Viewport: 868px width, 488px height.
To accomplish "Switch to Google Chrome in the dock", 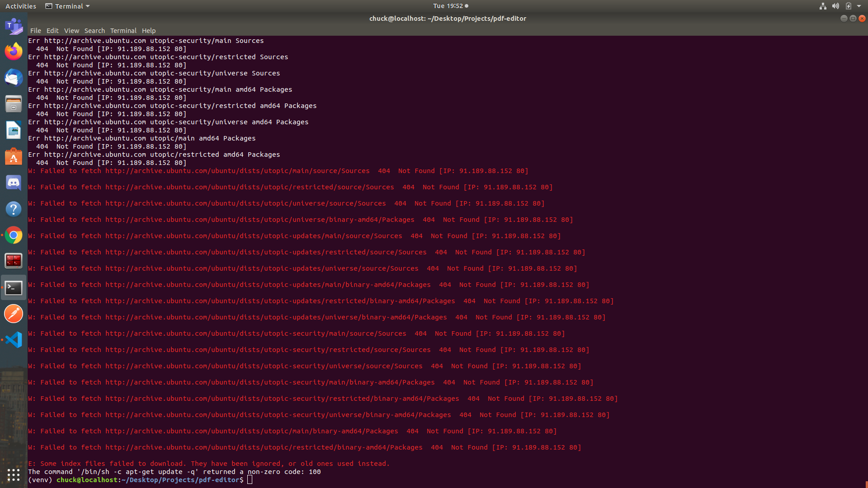I will [x=14, y=235].
